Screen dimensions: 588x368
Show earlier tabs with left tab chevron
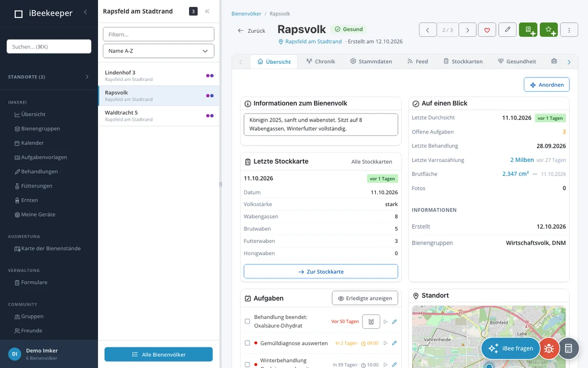[x=241, y=62]
